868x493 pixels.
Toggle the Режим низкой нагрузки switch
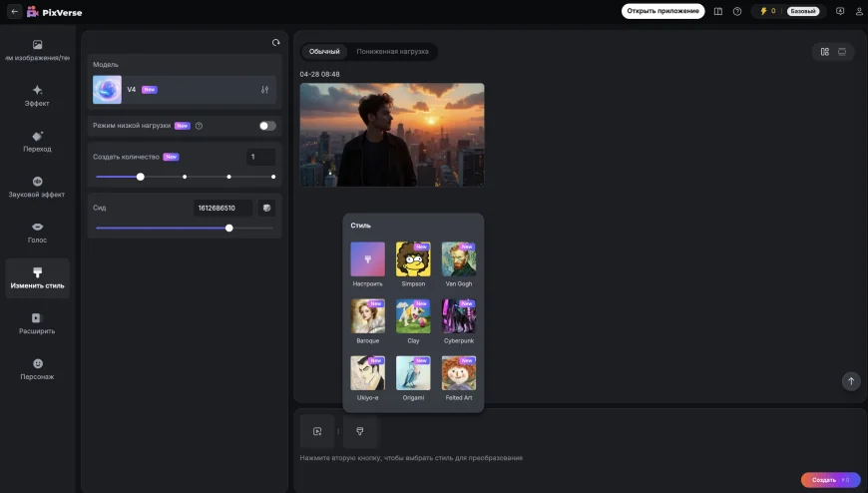tap(267, 126)
